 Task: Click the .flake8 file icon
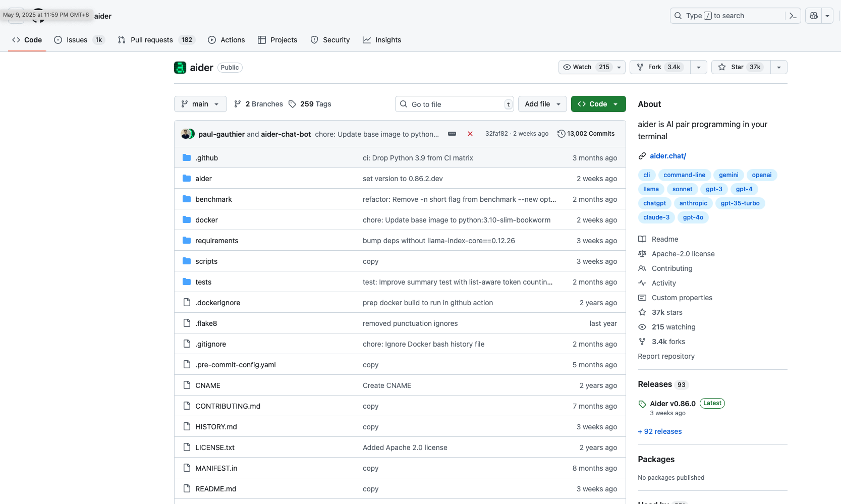(187, 323)
